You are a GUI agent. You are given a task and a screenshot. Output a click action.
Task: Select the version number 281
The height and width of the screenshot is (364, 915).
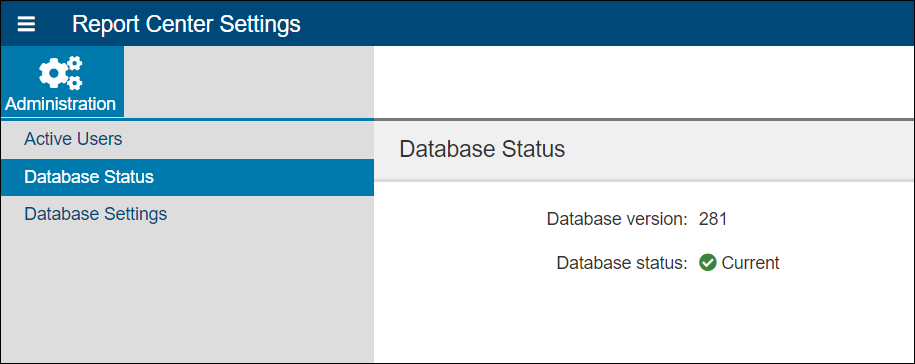pyautogui.click(x=713, y=219)
